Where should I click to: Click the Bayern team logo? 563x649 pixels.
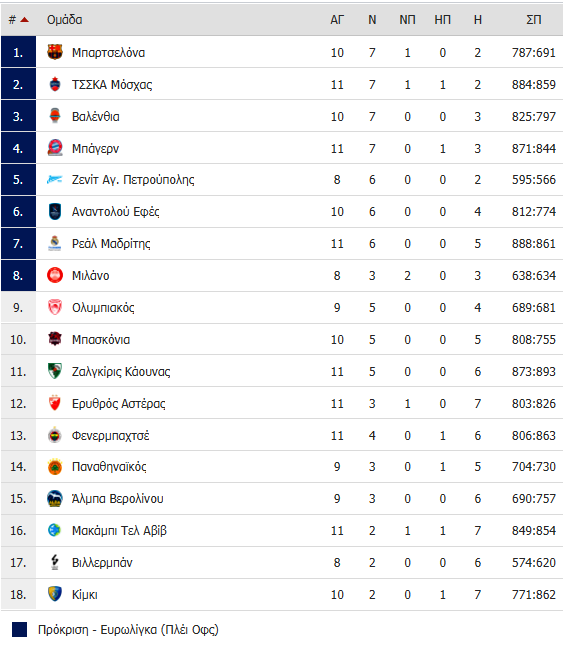point(55,148)
